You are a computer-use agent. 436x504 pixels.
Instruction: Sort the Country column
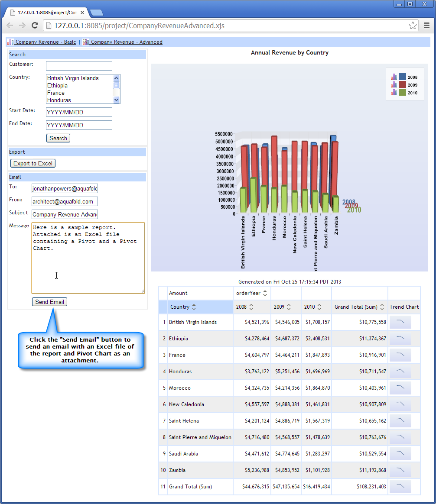pyautogui.click(x=194, y=307)
